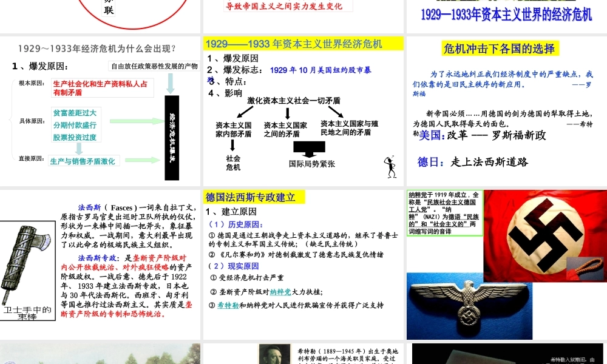Screen dimensions: 607x364
Task: Click the text 资本主义国家之间的矛盾
Action: click(285, 130)
